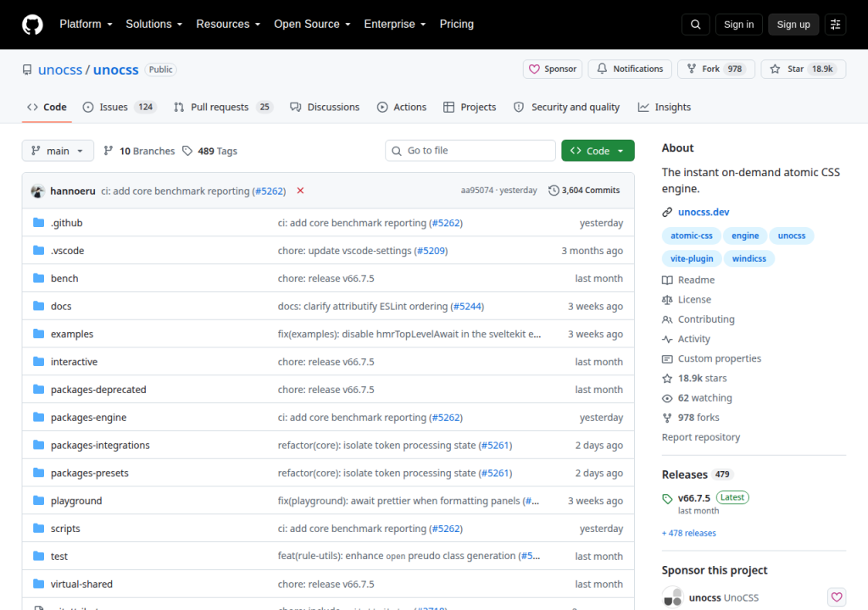Click the Sign in button
Screen dimensions: 868x610
coord(738,25)
